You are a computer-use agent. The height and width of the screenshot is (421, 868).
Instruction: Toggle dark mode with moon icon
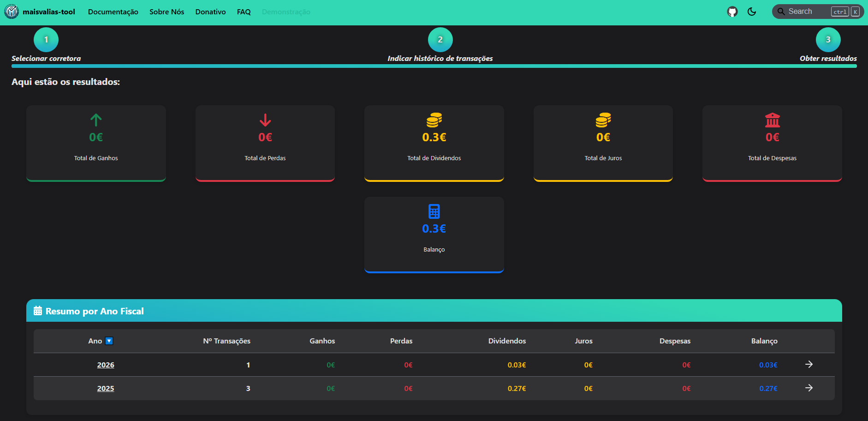pyautogui.click(x=752, y=12)
